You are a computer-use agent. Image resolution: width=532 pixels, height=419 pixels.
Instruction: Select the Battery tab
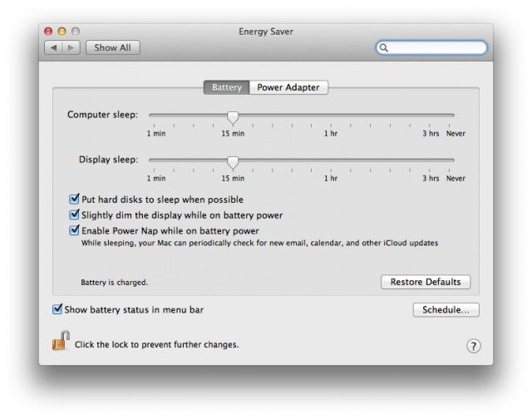[x=227, y=87]
